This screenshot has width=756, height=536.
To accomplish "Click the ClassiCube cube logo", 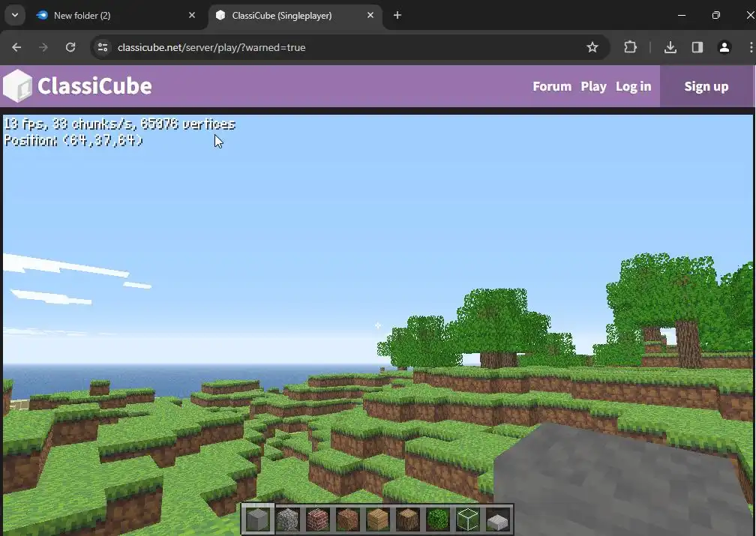I will click(x=17, y=85).
